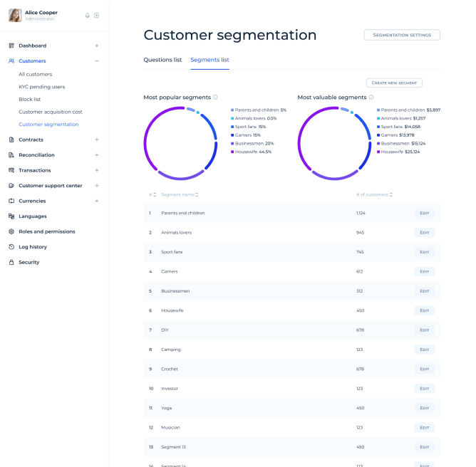
Task: Click the Create new segment button
Action: point(394,83)
